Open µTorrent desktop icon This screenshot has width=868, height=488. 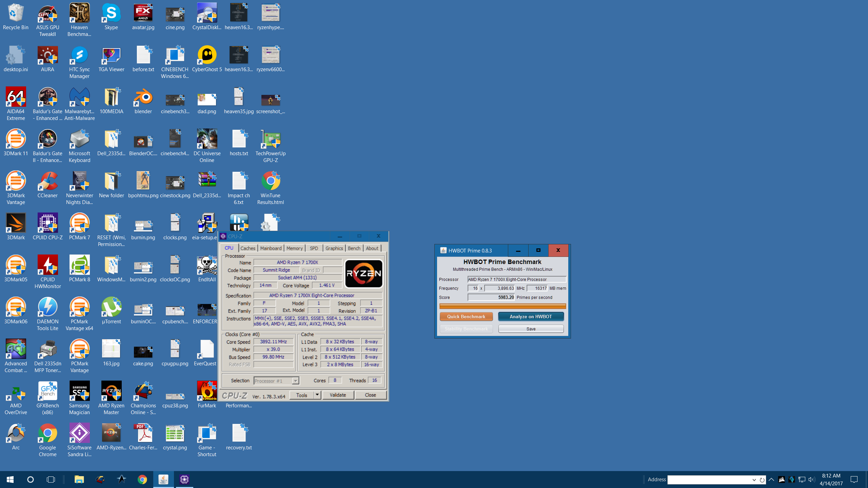click(111, 311)
